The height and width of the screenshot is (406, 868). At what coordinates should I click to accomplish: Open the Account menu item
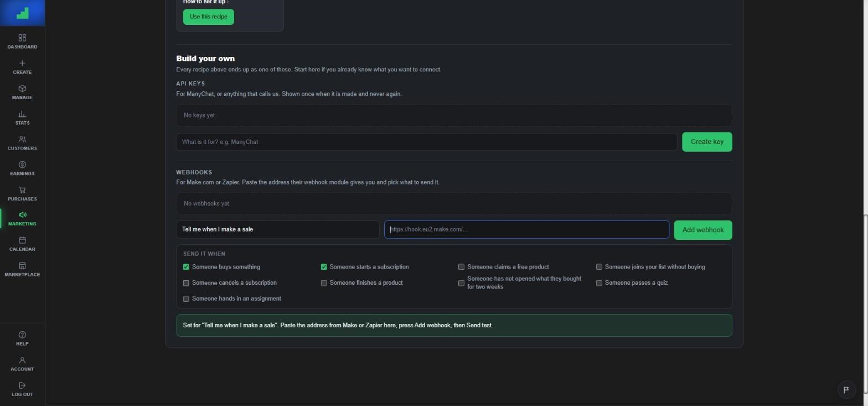[22, 364]
